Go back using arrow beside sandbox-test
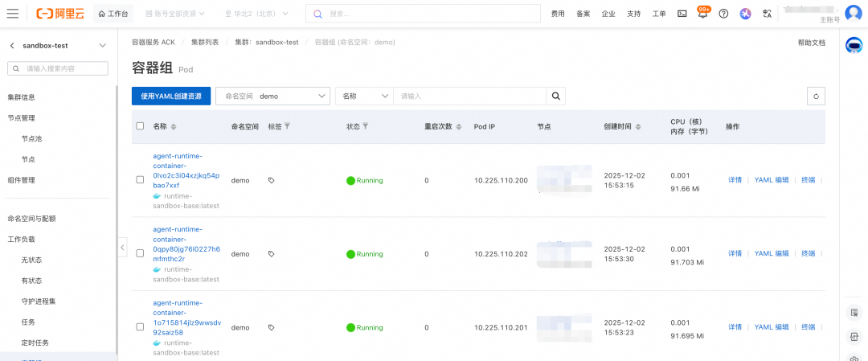Viewport: 868px width, 361px height. click(x=12, y=45)
